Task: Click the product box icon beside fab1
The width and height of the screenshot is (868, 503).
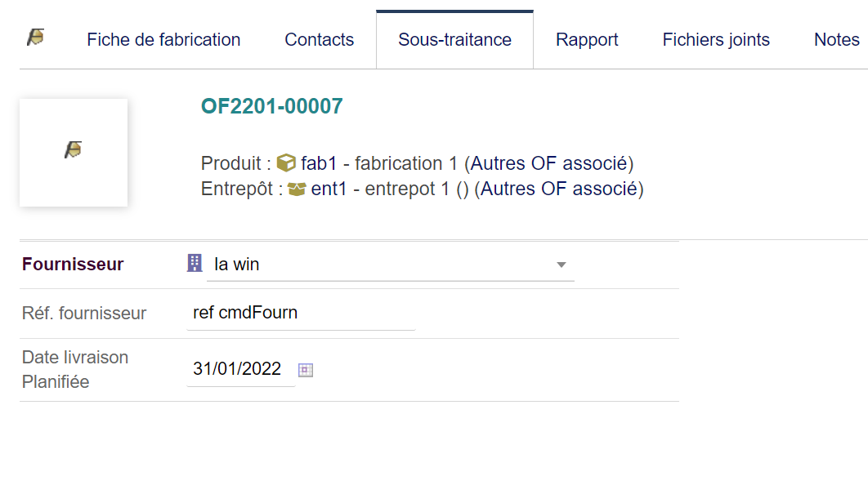Action: 286,163
